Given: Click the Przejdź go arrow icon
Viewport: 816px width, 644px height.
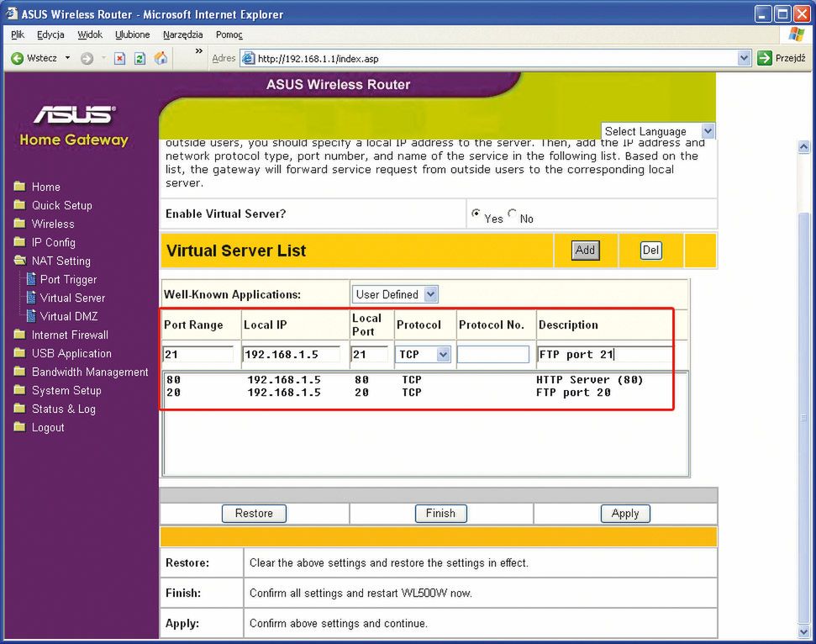Looking at the screenshot, I should [x=765, y=58].
